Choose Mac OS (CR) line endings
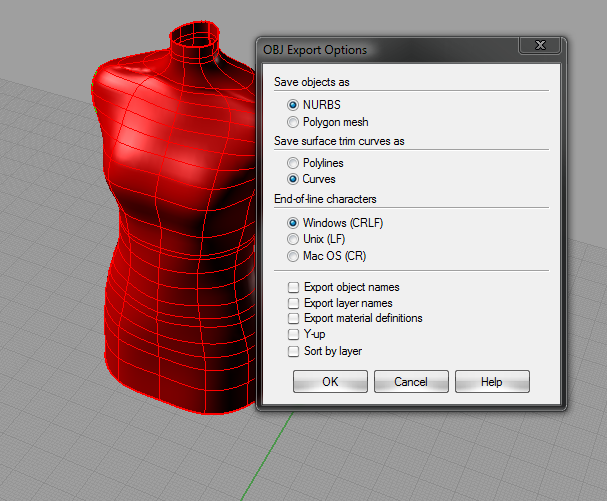 click(x=293, y=256)
